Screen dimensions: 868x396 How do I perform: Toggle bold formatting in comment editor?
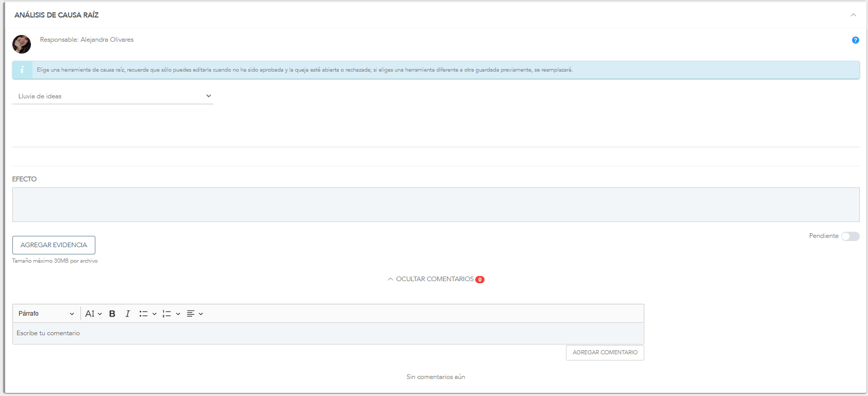click(x=112, y=314)
